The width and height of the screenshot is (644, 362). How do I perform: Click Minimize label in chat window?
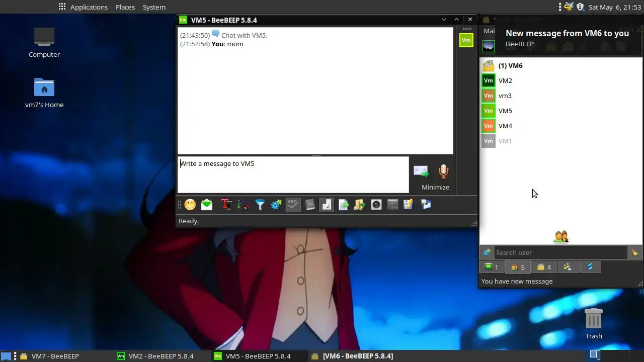click(x=435, y=187)
